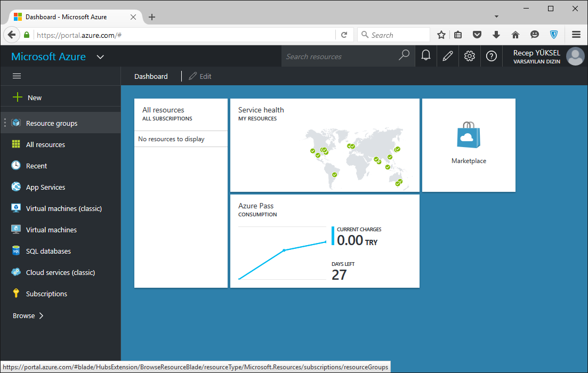The height and width of the screenshot is (373, 588).
Task: Click the green plus New icon
Action: click(17, 98)
